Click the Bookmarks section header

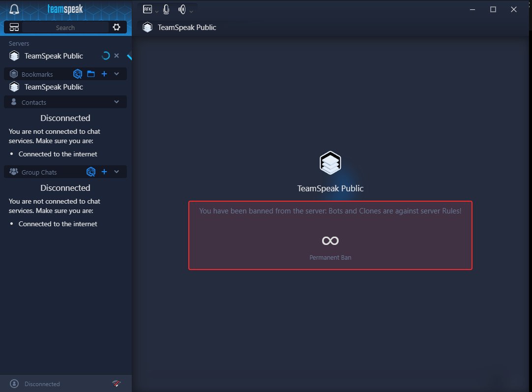(65, 74)
